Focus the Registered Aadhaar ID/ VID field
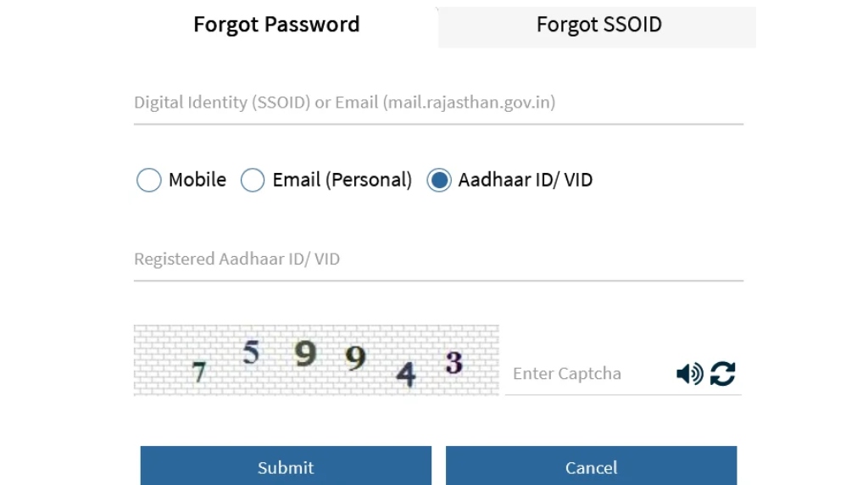Image resolution: width=868 pixels, height=485 pixels. 438,259
